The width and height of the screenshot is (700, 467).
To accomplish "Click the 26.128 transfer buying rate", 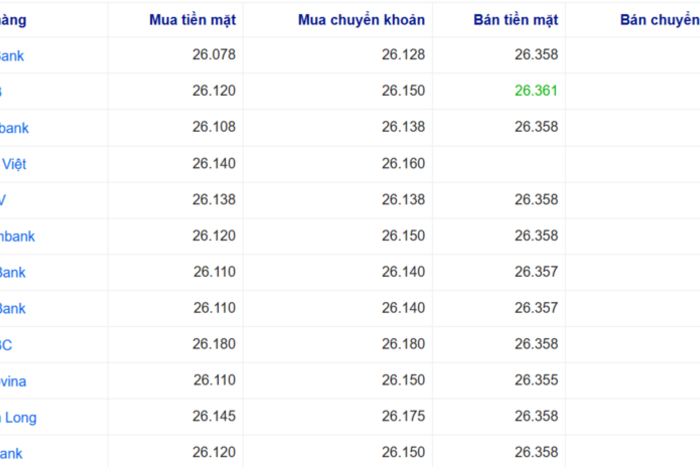I will click(x=403, y=55).
